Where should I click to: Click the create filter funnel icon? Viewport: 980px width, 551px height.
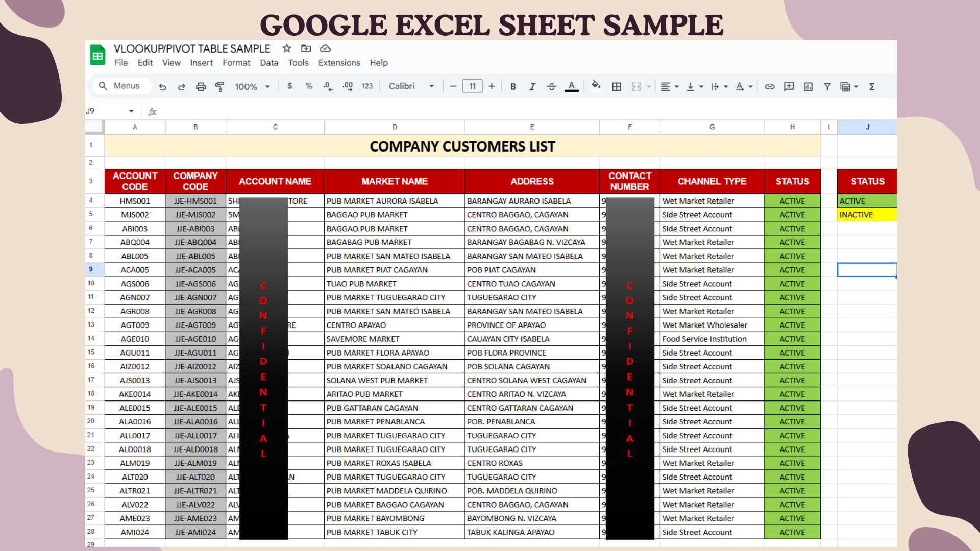click(827, 87)
